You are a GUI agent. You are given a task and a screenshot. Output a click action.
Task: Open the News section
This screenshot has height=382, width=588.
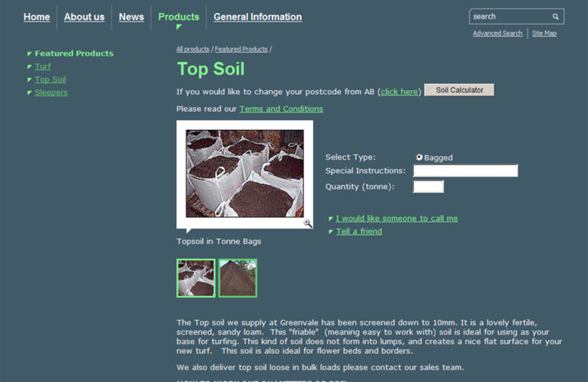131,17
